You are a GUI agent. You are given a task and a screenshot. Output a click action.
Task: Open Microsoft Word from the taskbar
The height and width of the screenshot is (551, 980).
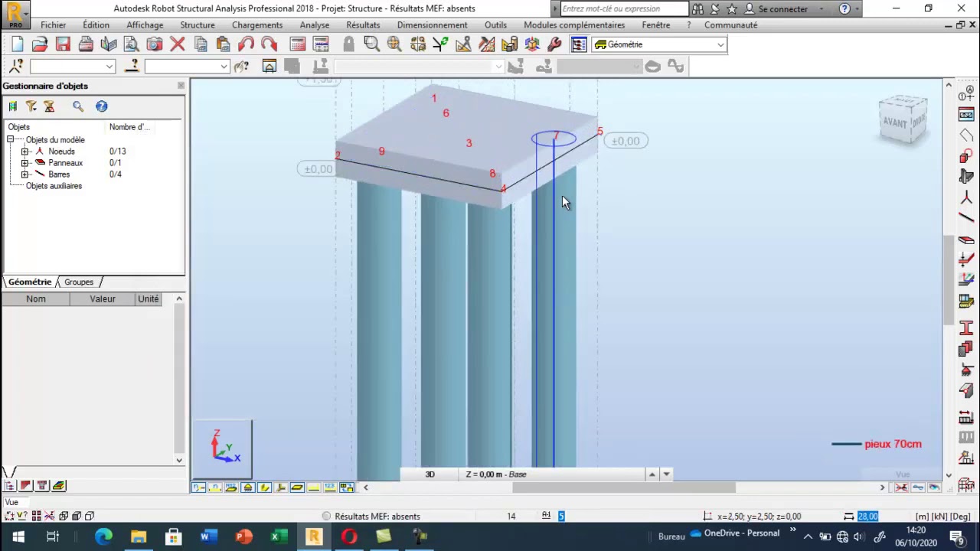[x=208, y=536]
